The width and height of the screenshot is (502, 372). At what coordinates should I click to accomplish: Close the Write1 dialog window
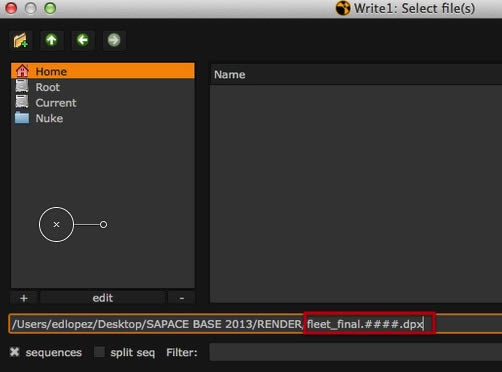[x=11, y=8]
